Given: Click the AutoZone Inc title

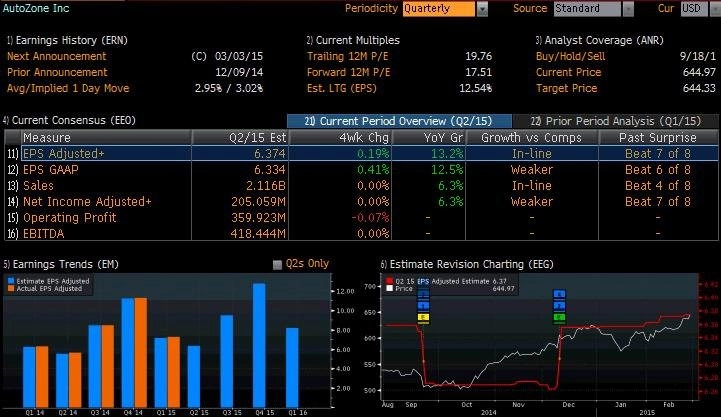Looking at the screenshot, I should [36, 8].
